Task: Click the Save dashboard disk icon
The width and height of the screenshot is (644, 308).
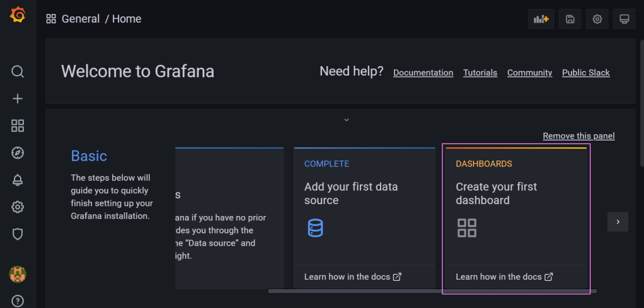Action: click(570, 19)
